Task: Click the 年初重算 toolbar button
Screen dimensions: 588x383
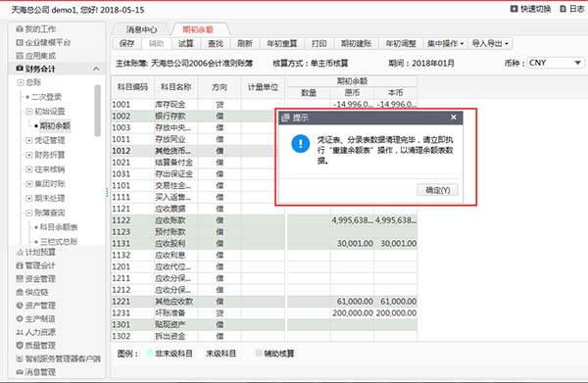Action: pyautogui.click(x=281, y=43)
